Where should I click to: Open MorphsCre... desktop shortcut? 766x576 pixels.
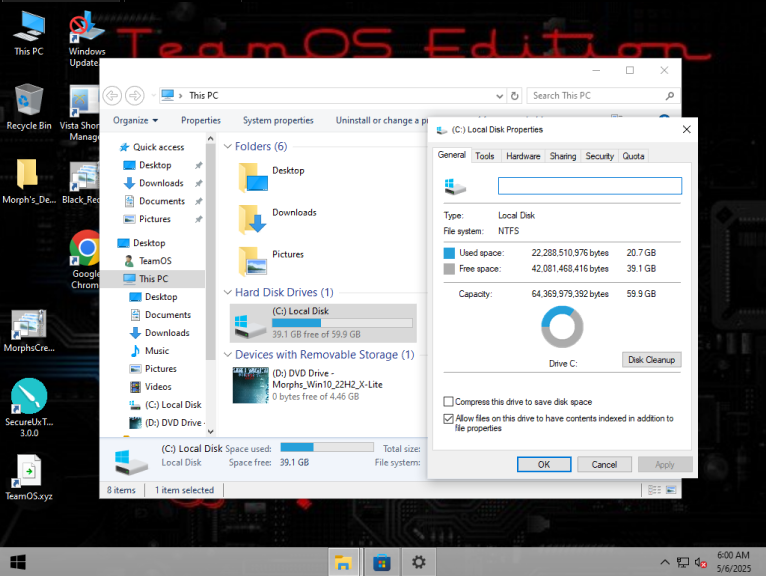pyautogui.click(x=28, y=330)
